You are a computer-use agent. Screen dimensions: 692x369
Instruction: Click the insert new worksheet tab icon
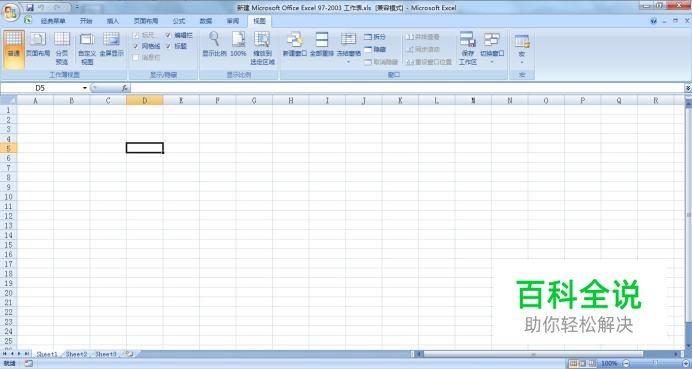130,354
